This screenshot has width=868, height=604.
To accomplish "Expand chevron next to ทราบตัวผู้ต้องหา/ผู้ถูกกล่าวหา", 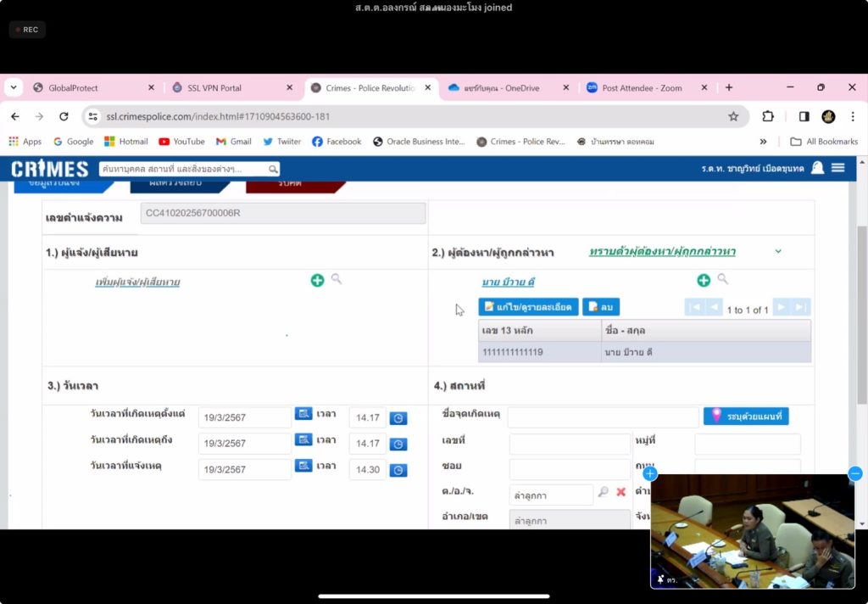I will tap(778, 251).
